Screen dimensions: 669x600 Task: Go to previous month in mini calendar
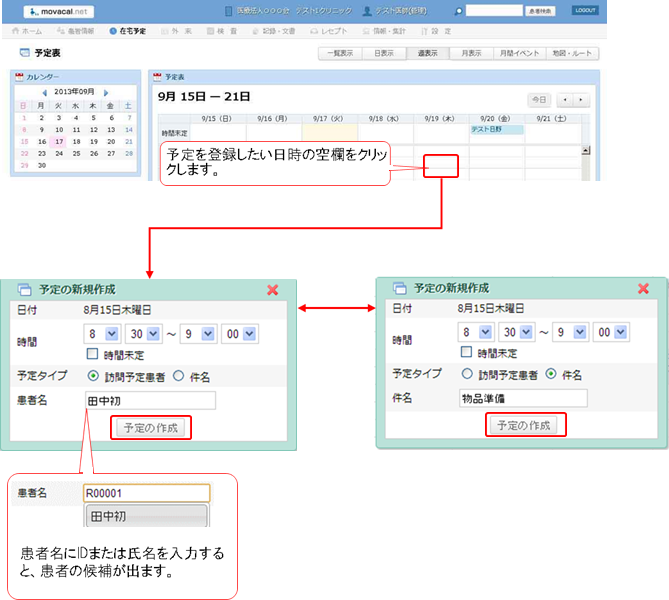point(45,92)
